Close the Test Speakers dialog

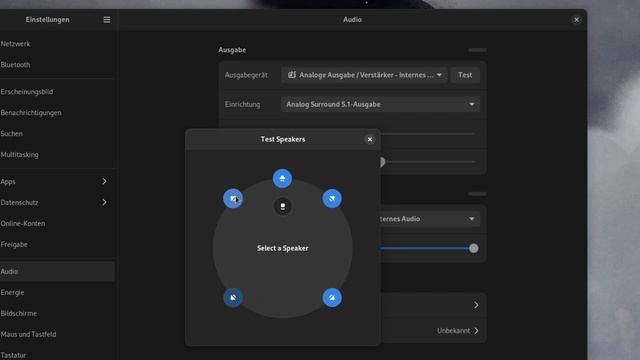tap(370, 139)
